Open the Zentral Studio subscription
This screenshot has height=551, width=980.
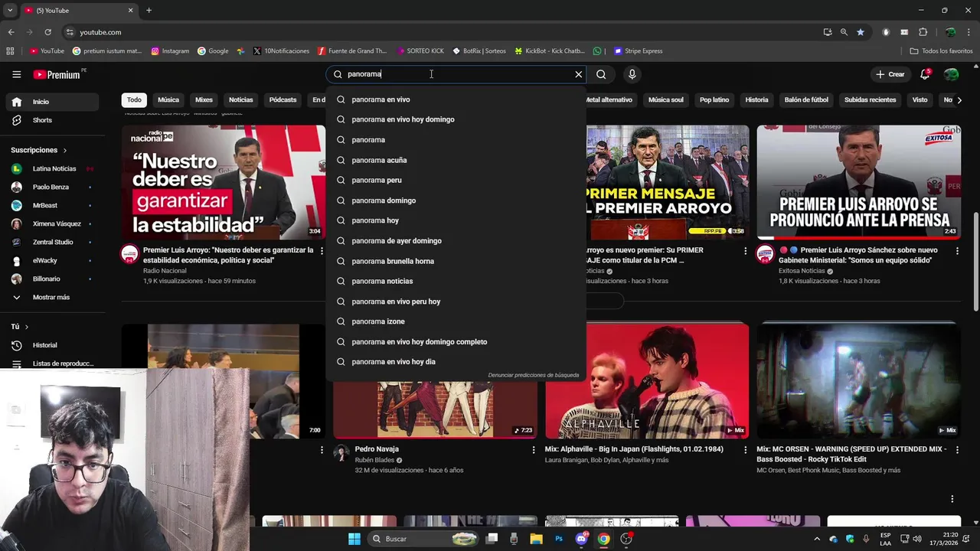point(52,242)
